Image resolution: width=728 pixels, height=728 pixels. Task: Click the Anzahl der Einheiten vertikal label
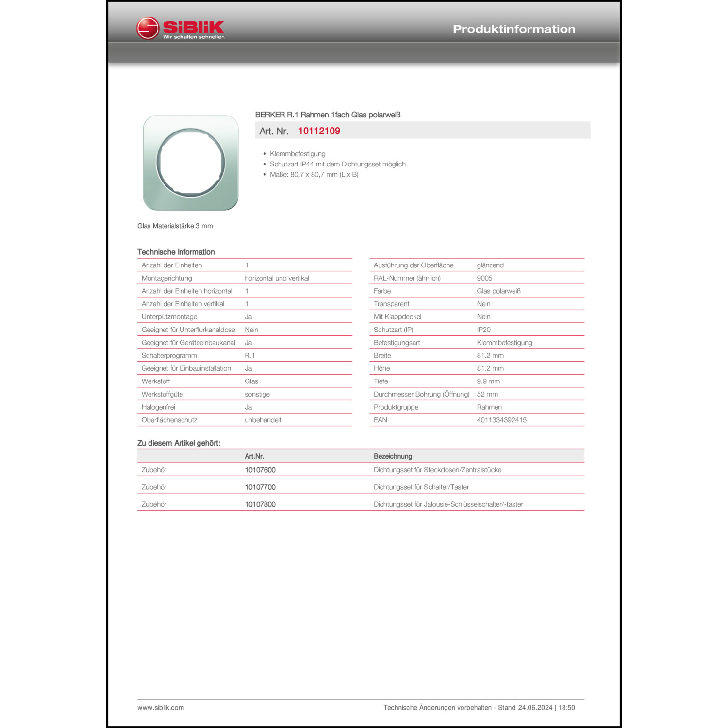183,304
